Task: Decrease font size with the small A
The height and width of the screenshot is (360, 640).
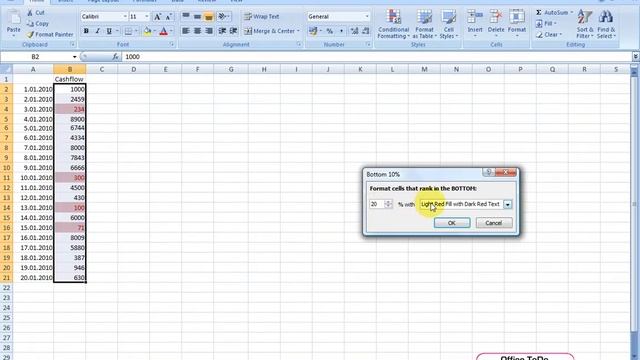Action: (x=169, y=17)
